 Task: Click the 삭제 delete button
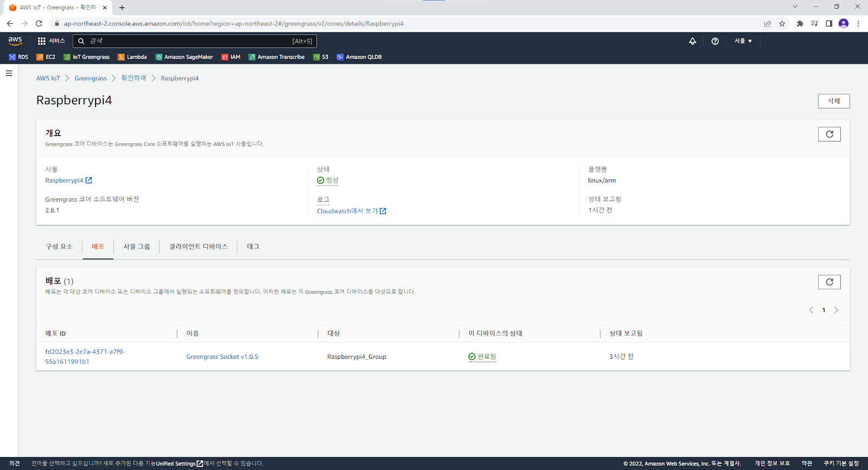(x=834, y=101)
